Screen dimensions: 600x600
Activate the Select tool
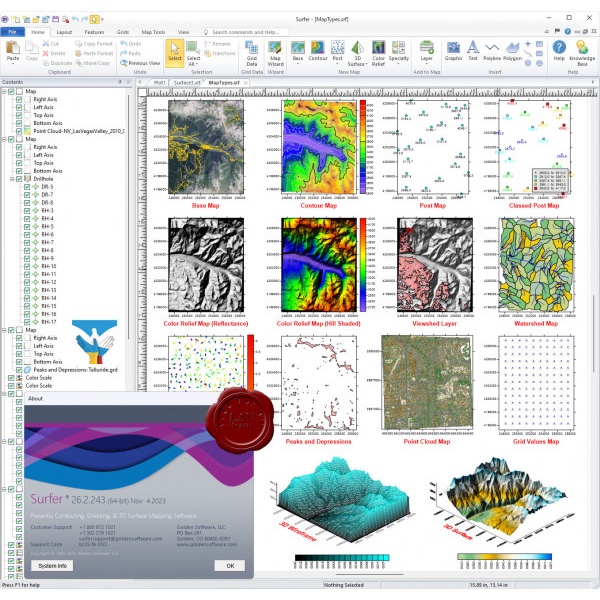(x=174, y=51)
